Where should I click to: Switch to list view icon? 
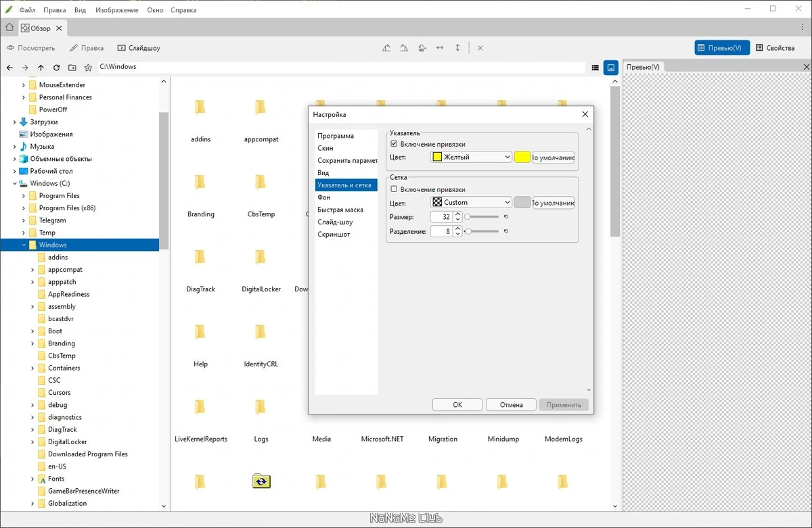(595, 68)
